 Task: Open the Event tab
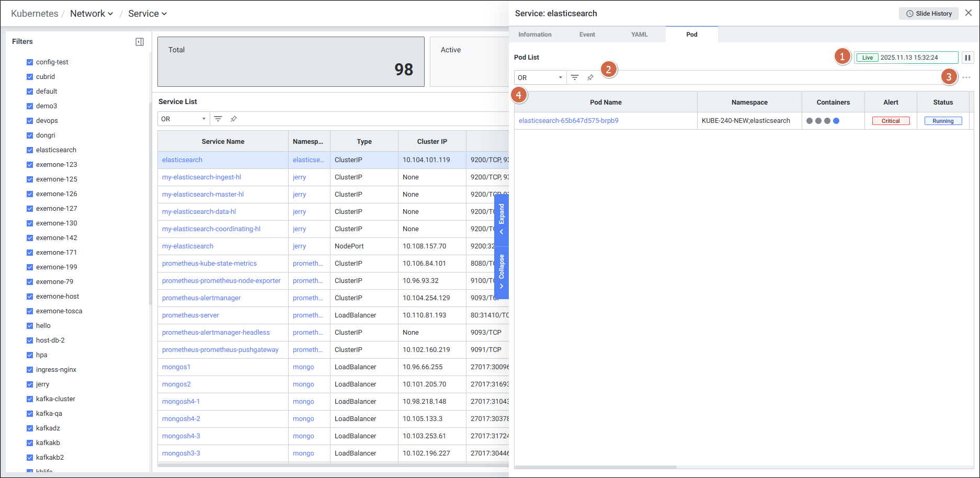coord(587,35)
